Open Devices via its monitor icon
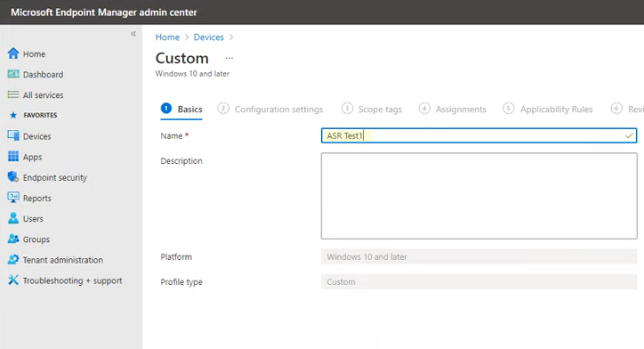 point(13,135)
